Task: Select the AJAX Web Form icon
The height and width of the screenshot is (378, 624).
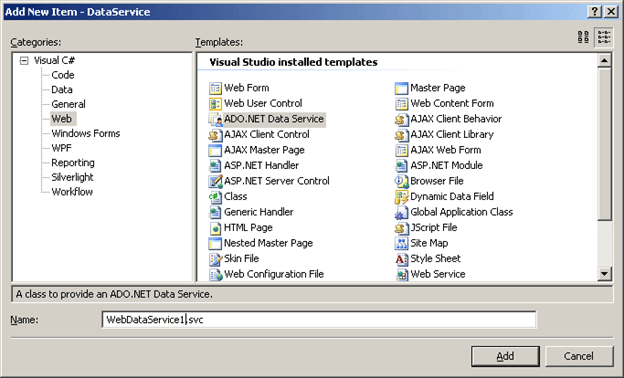Action: click(x=401, y=150)
